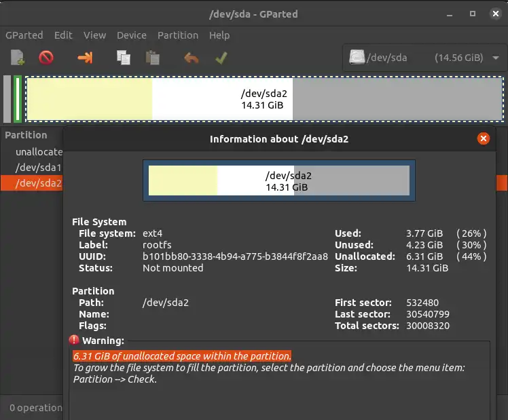Click the Unallocated value 6.31 GiB
Image resolution: width=508 pixels, height=420 pixels.
click(x=424, y=256)
